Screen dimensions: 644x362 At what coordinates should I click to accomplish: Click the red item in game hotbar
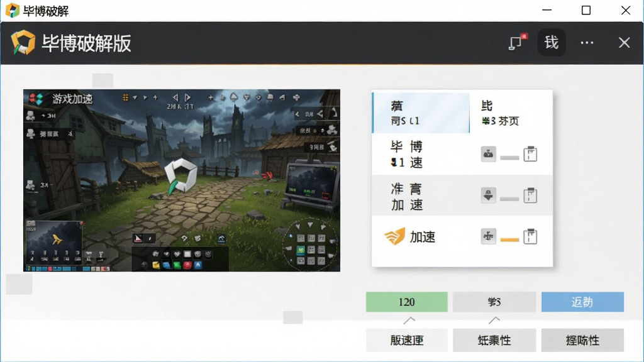pyautogui.click(x=187, y=265)
